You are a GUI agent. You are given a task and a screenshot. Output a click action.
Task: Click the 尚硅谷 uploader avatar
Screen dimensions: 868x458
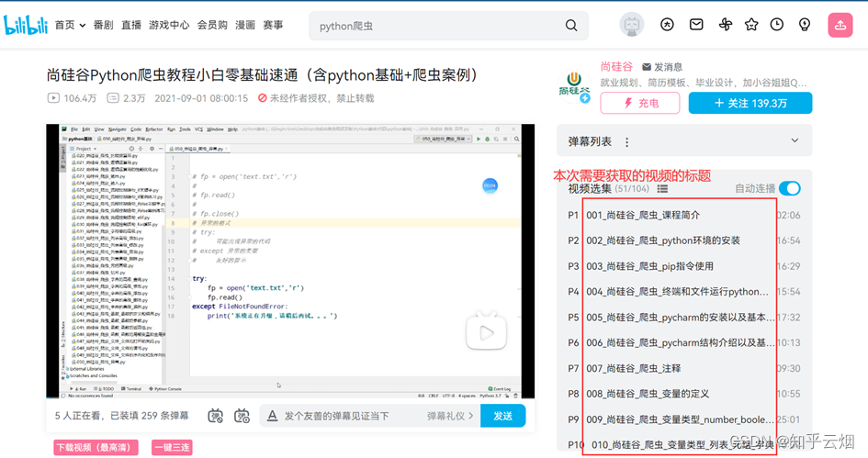point(574,86)
